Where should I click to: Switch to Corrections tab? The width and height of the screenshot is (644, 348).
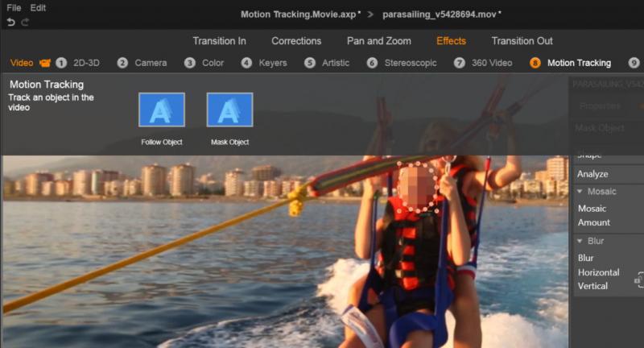pos(296,41)
